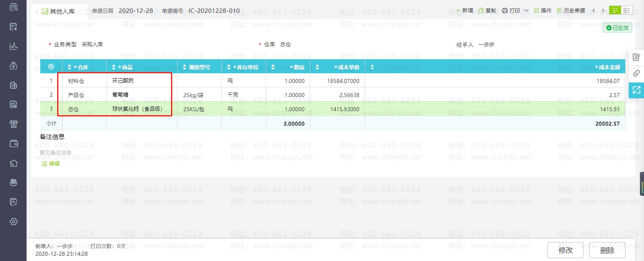Click 新增 to add new document
Screen dimensions: 644x261
click(x=464, y=10)
